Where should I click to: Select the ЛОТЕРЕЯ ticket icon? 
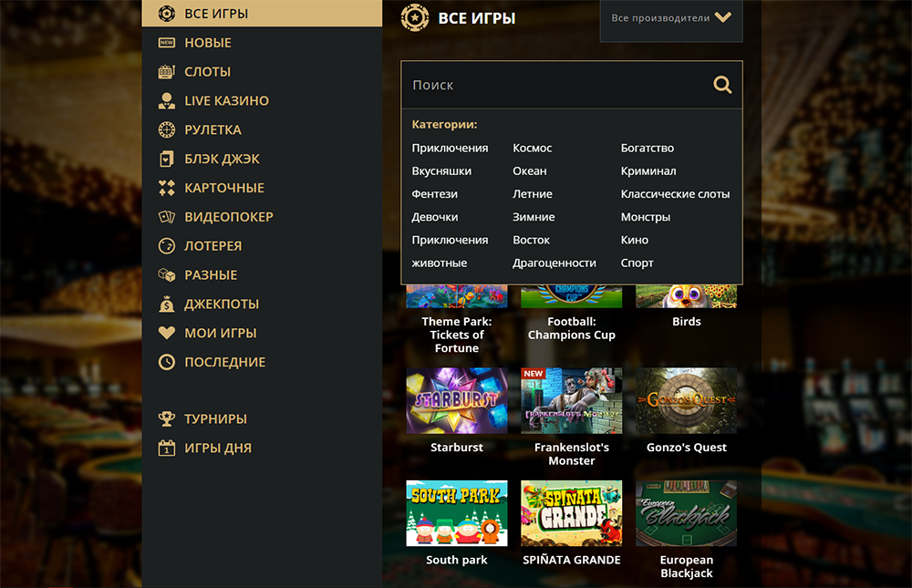click(x=165, y=245)
